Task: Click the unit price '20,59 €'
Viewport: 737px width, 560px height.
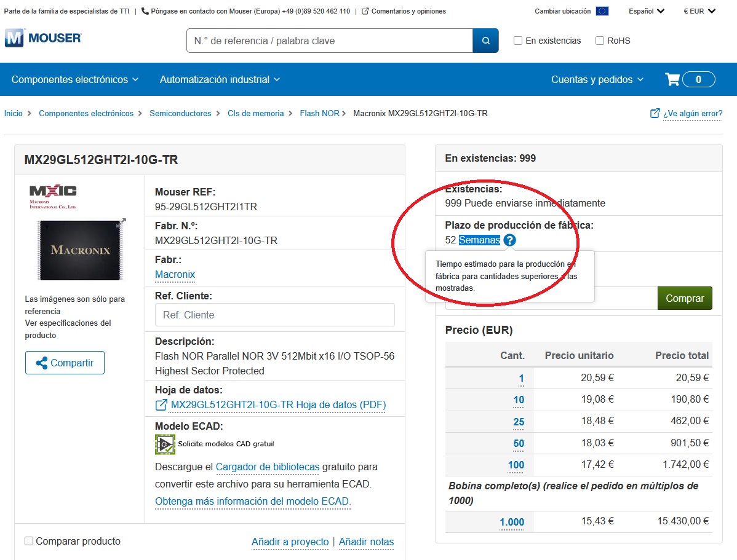Action: (x=597, y=377)
